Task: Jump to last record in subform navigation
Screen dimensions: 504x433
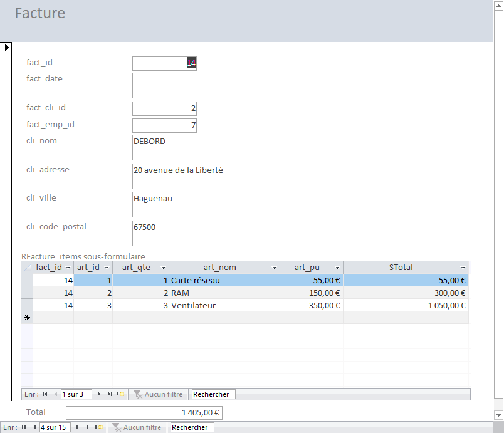Action: pyautogui.click(x=109, y=394)
